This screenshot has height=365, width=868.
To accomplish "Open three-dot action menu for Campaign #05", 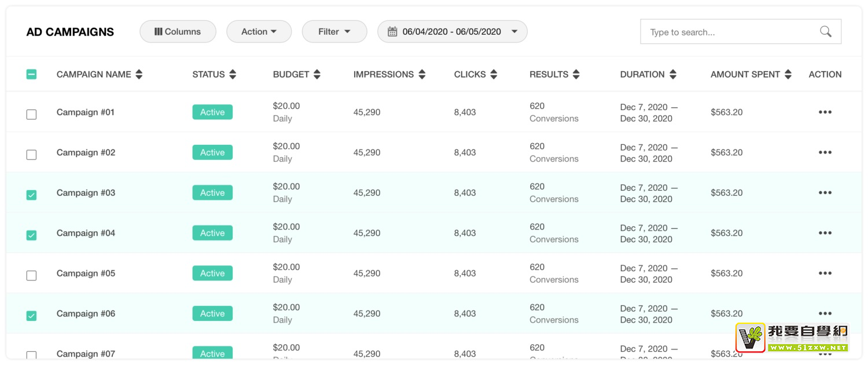I will (x=825, y=273).
